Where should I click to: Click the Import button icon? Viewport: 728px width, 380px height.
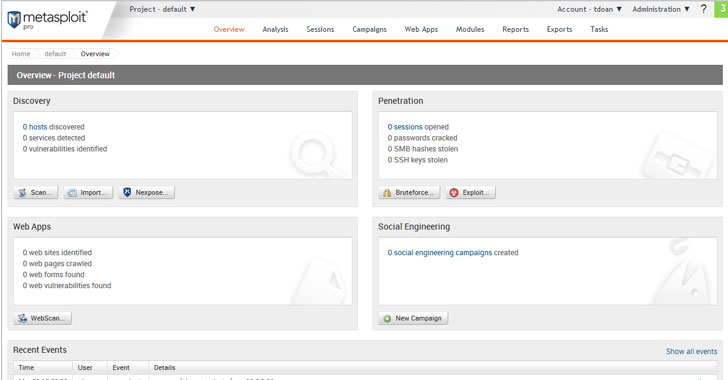point(72,192)
